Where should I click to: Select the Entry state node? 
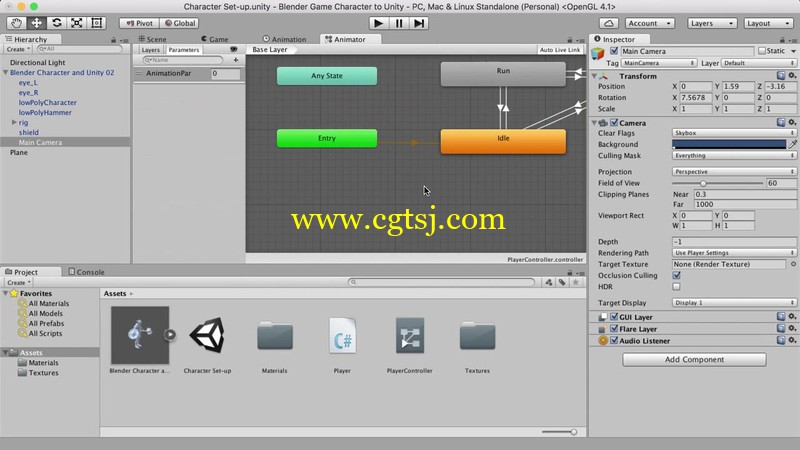coord(327,138)
